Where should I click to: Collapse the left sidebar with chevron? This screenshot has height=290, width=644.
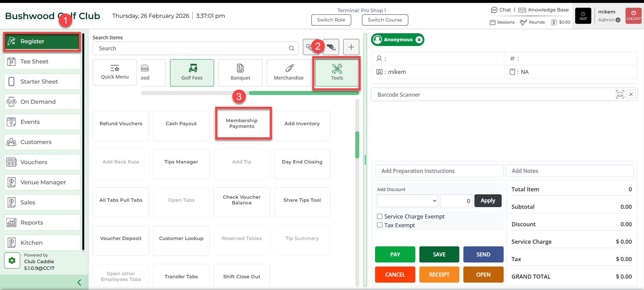pyautogui.click(x=79, y=282)
